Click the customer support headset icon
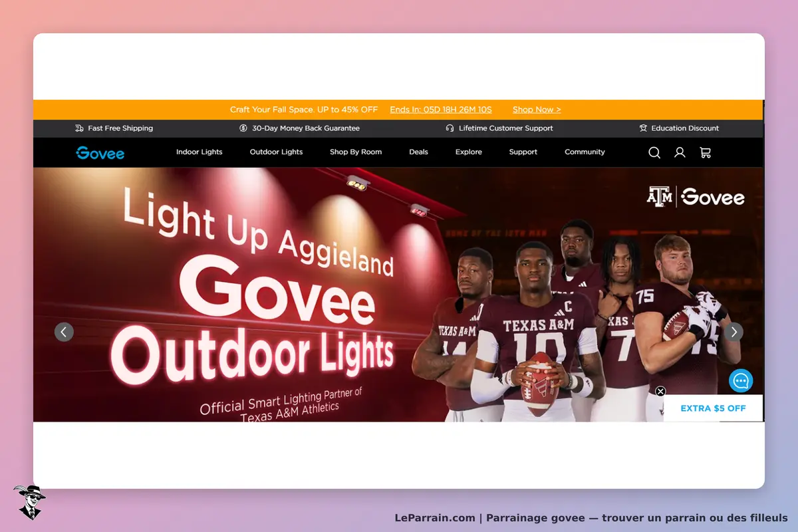 450,128
